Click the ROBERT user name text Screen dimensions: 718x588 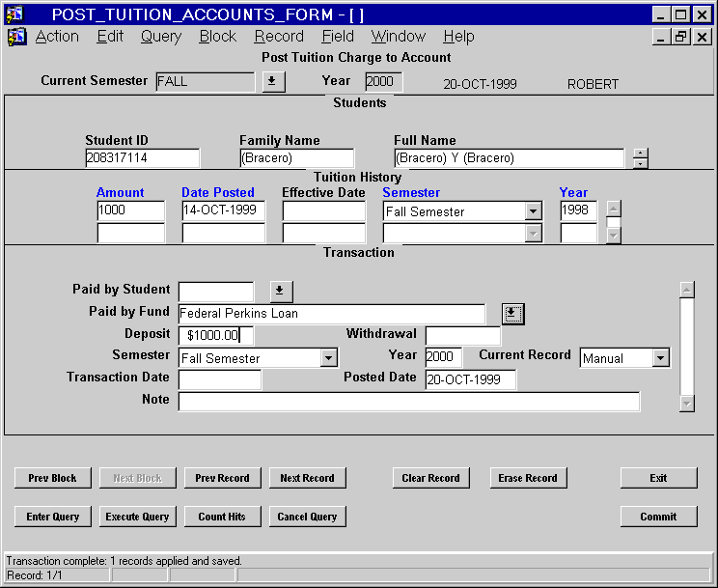click(593, 84)
